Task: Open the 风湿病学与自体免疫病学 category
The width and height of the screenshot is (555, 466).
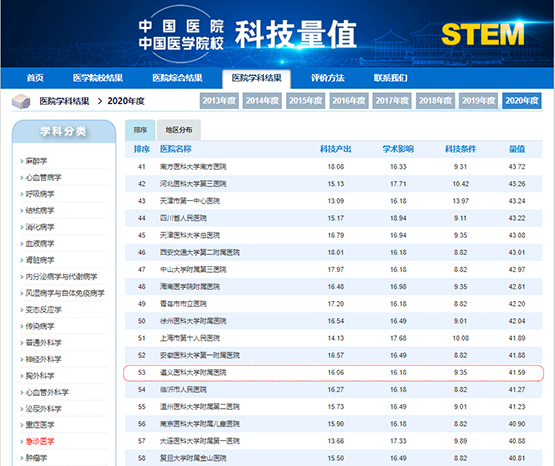Action: [65, 293]
